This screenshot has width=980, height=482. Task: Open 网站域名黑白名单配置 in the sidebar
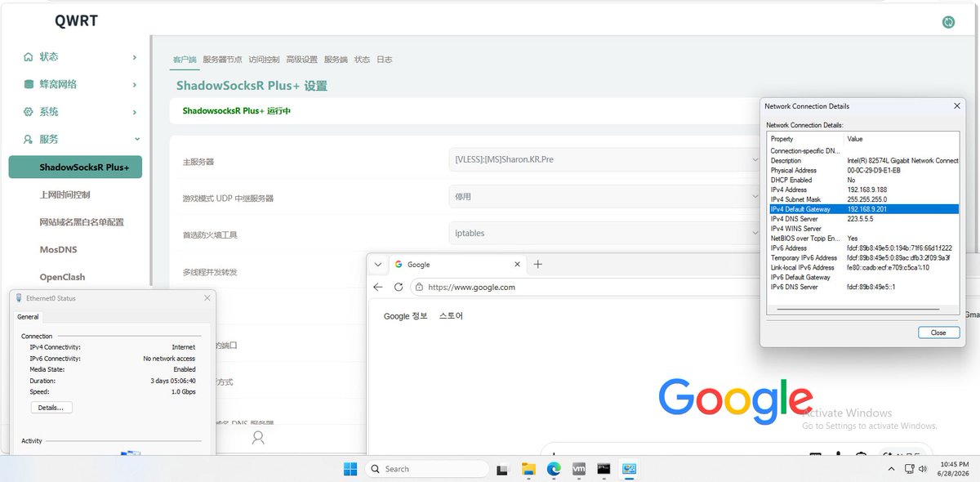coord(82,222)
